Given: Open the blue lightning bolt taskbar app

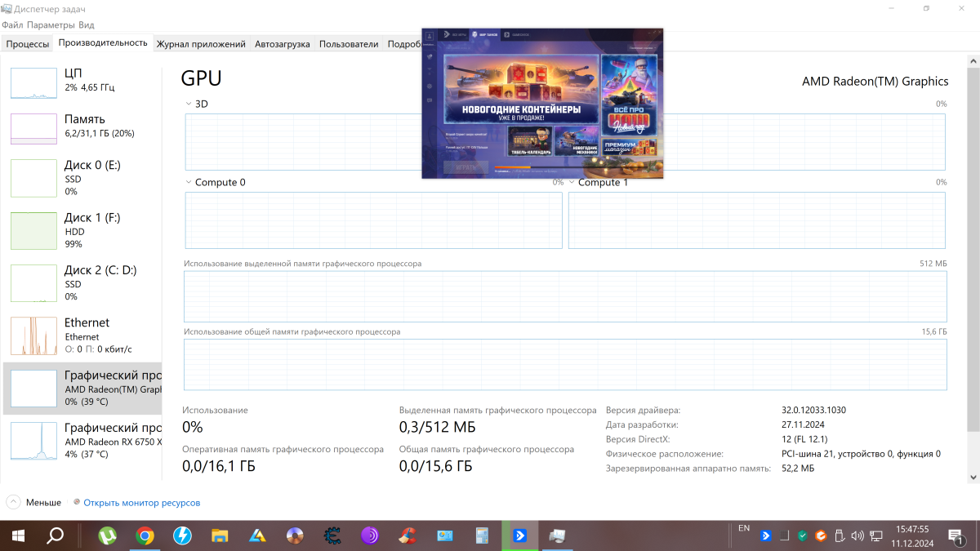Looking at the screenshot, I should point(183,536).
